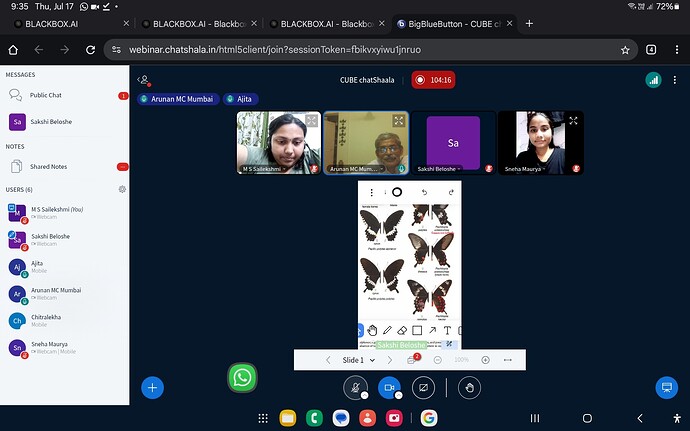This screenshot has width=690, height=431.
Task: Select user Sneha Maurya in users list
Action: pyautogui.click(x=65, y=347)
